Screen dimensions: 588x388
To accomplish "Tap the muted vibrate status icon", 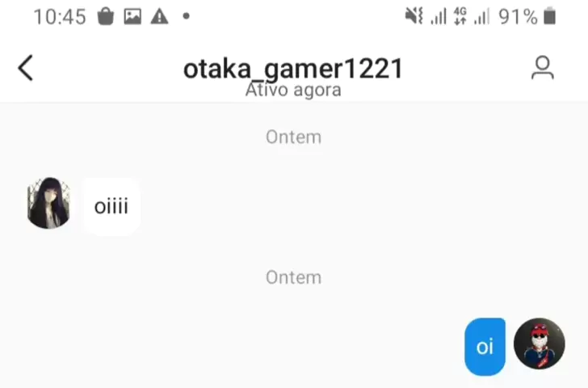I will click(414, 16).
